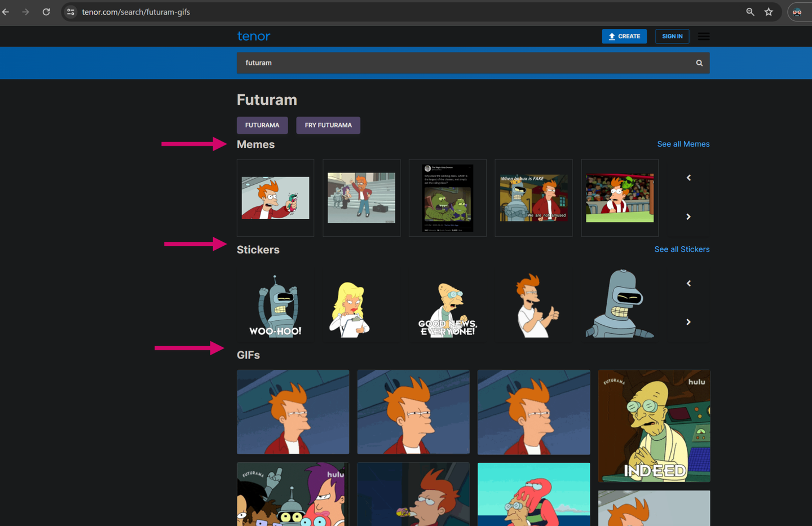Click the browser forward arrow

click(26, 12)
